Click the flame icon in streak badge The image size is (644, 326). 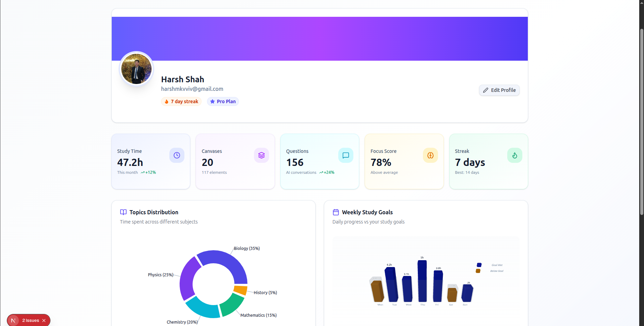167,101
